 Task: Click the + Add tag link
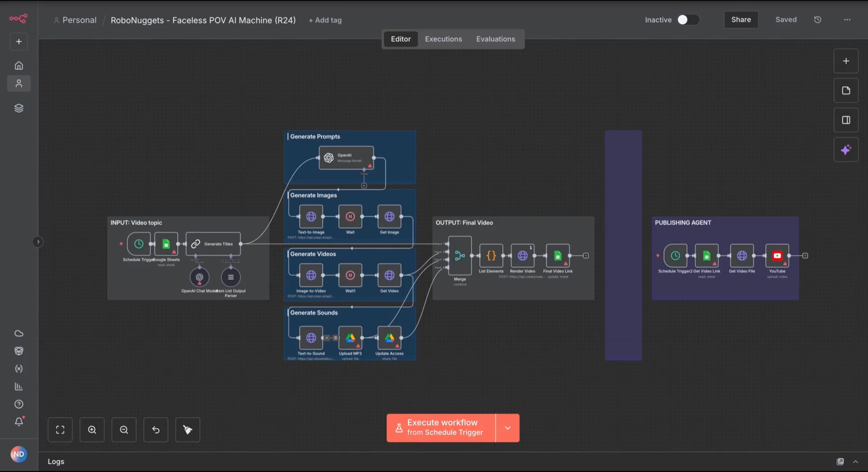pos(325,20)
